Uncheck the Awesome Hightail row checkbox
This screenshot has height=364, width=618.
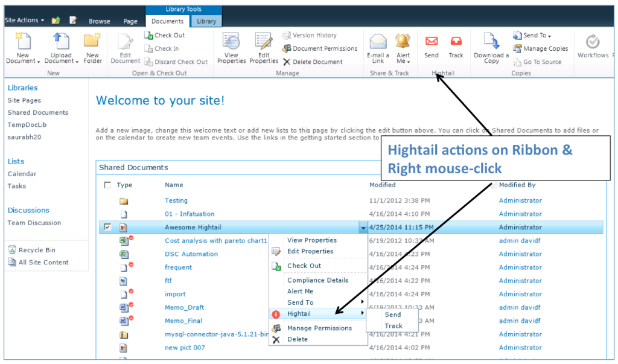pos(107,227)
